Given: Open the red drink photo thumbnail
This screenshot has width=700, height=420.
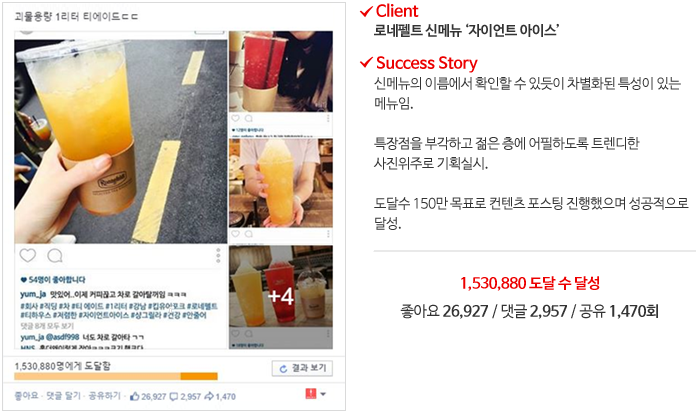Looking at the screenshot, I should click(x=281, y=71).
